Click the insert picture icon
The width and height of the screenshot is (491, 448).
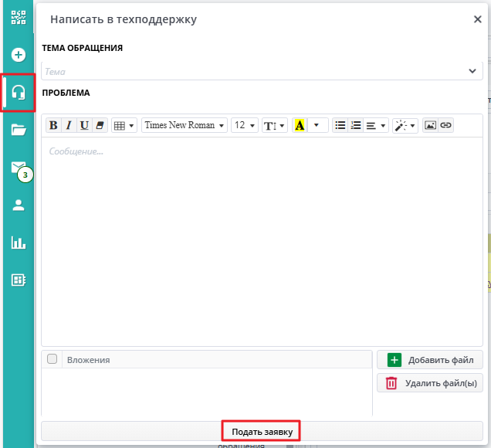[x=430, y=125]
